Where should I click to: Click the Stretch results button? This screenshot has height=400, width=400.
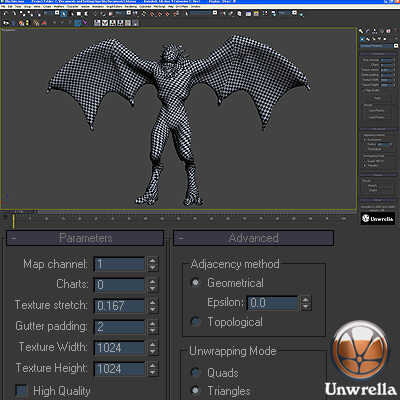373,186
